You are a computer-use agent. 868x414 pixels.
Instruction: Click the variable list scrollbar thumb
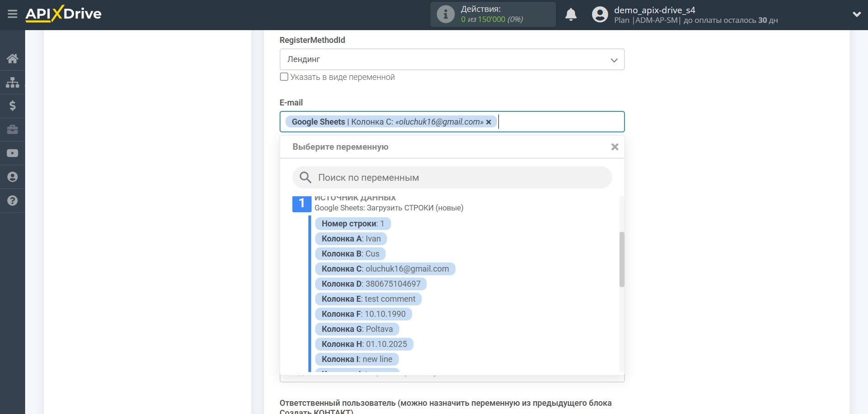coord(622,259)
